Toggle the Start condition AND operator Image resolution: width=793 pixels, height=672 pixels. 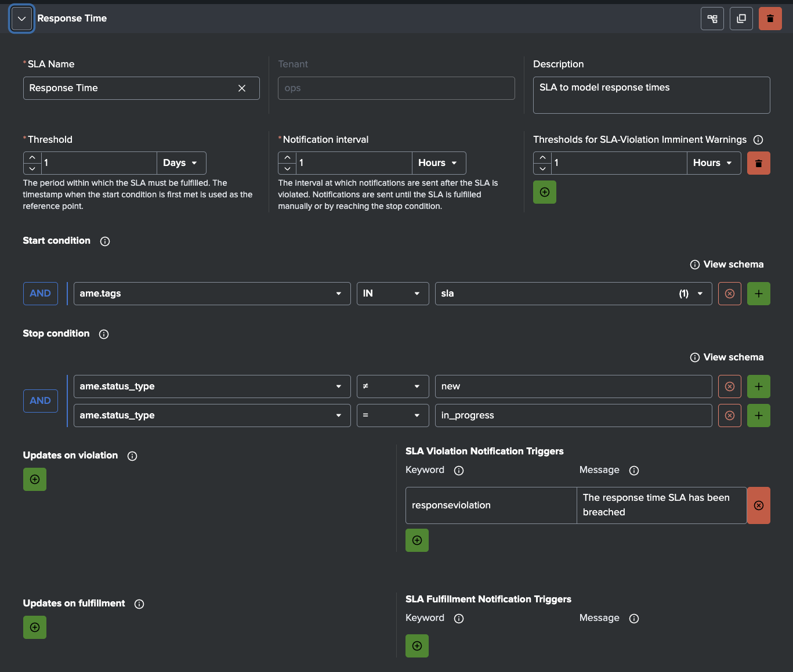click(x=40, y=294)
